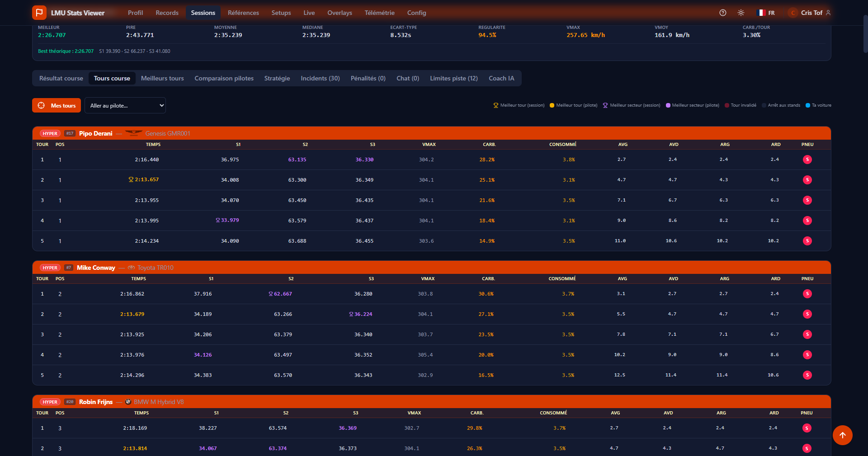Viewport: 868px width, 456px height.
Task: Click the BMW logo next to Robin Frijns
Action: pyautogui.click(x=128, y=402)
